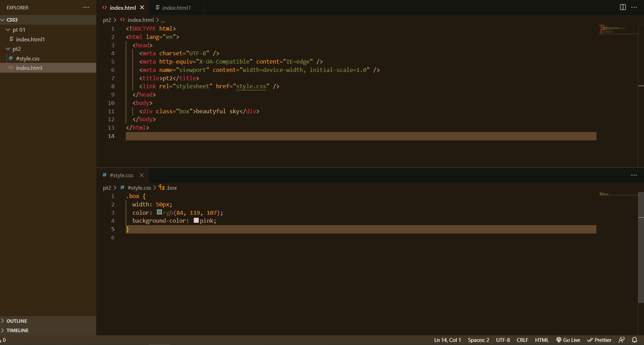
Task: Open #style.css file in Explorer
Action: (x=48, y=58)
